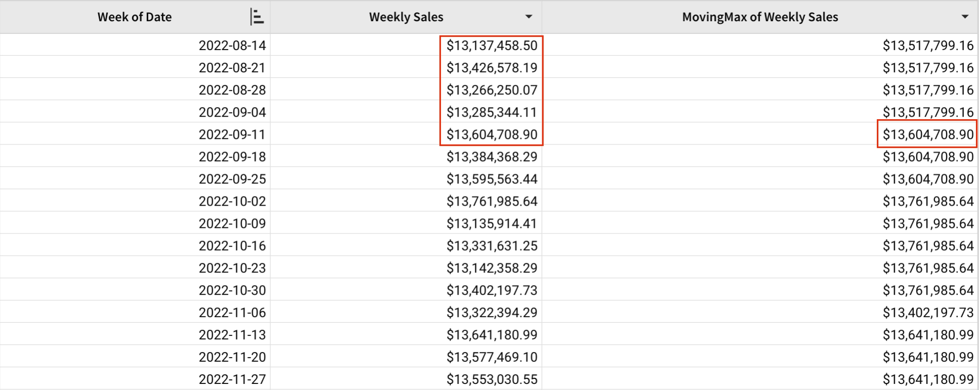Click weekly sales value $13,553,030.55
This screenshot has width=980, height=390.
tap(492, 379)
